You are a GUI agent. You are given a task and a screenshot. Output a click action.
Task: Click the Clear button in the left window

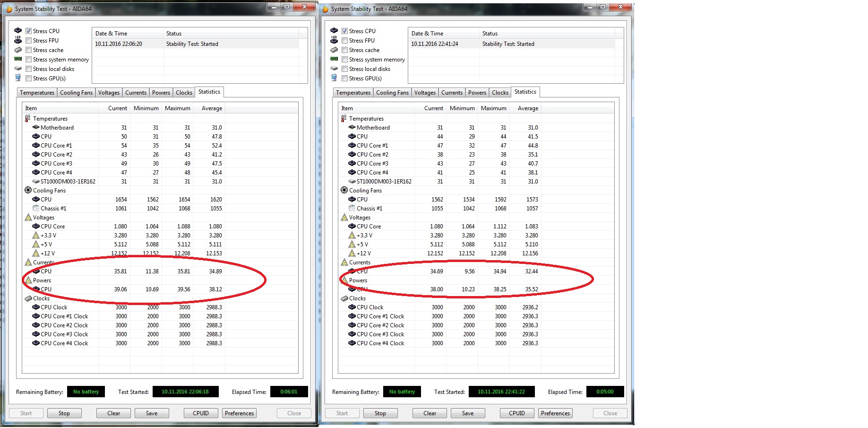click(x=114, y=413)
